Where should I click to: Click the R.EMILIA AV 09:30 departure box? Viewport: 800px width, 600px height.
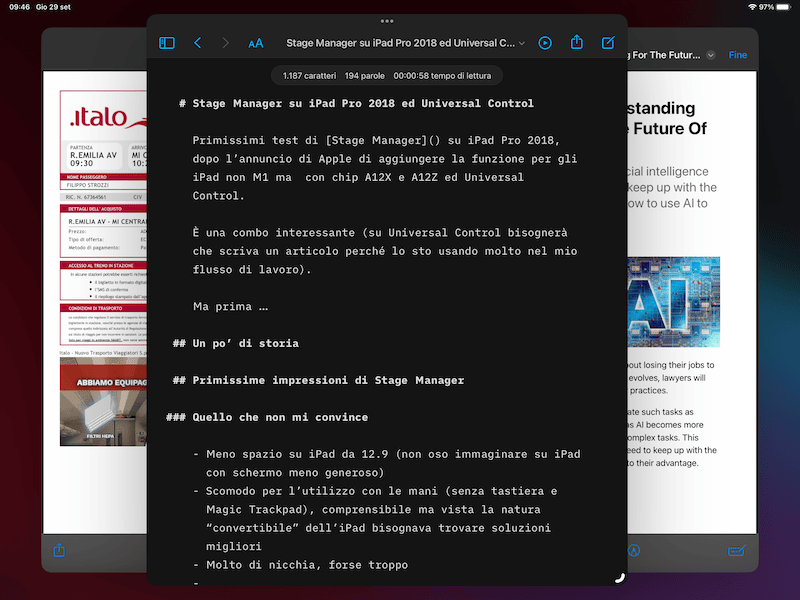pyautogui.click(x=93, y=156)
